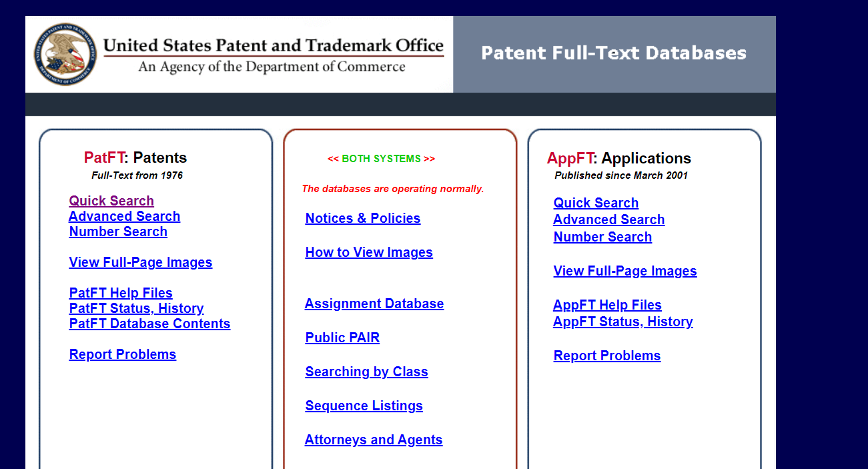
Task: Open Notices & Policies link
Action: click(x=363, y=218)
